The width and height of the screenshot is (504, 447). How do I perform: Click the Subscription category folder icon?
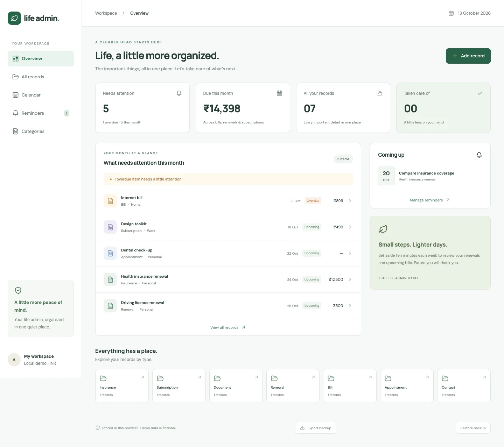[160, 378]
